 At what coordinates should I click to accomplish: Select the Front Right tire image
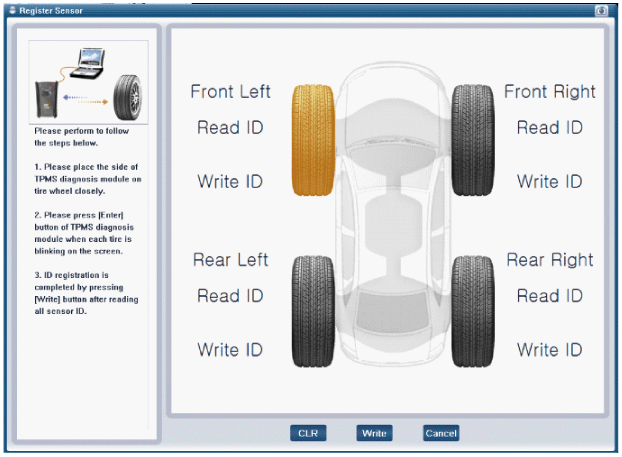[472, 140]
